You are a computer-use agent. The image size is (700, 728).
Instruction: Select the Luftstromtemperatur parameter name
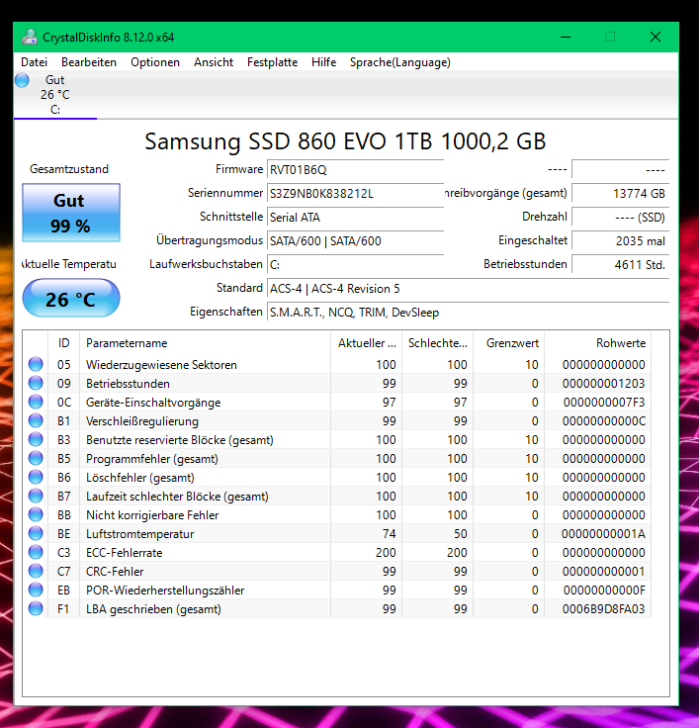coord(139,534)
